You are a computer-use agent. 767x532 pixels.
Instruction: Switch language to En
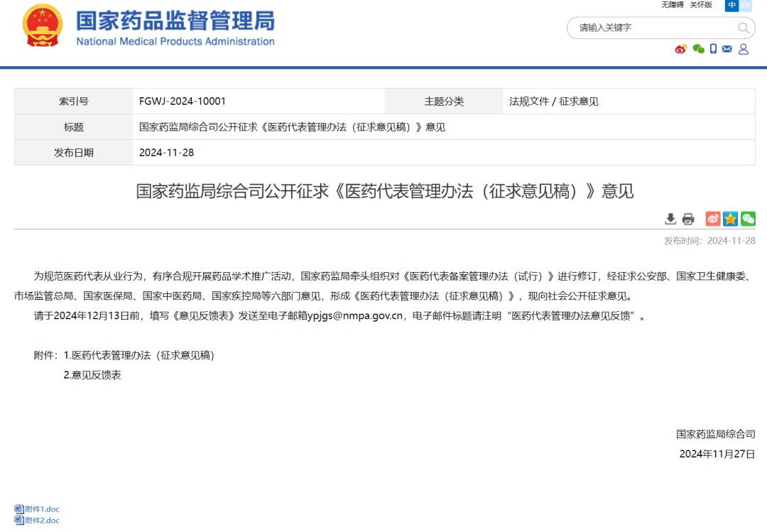[745, 5]
